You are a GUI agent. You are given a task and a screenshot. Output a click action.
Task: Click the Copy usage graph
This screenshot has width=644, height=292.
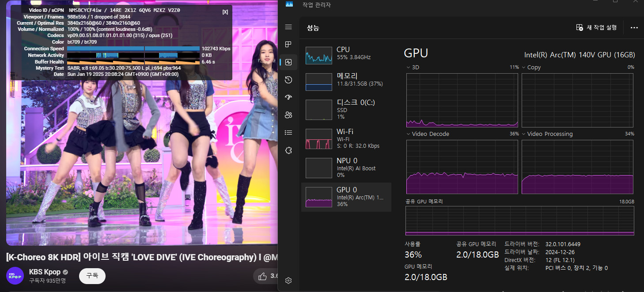pos(577,100)
